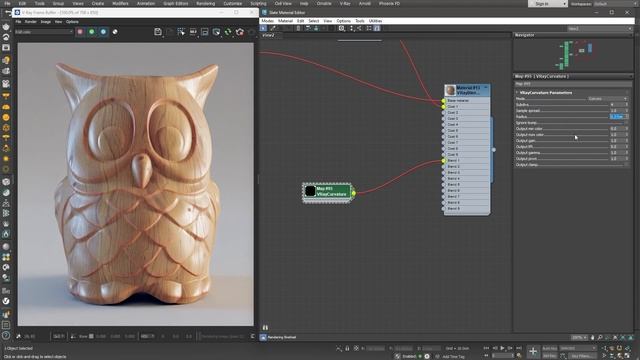
Task: Click the Output max color value field
Action: pos(617,135)
